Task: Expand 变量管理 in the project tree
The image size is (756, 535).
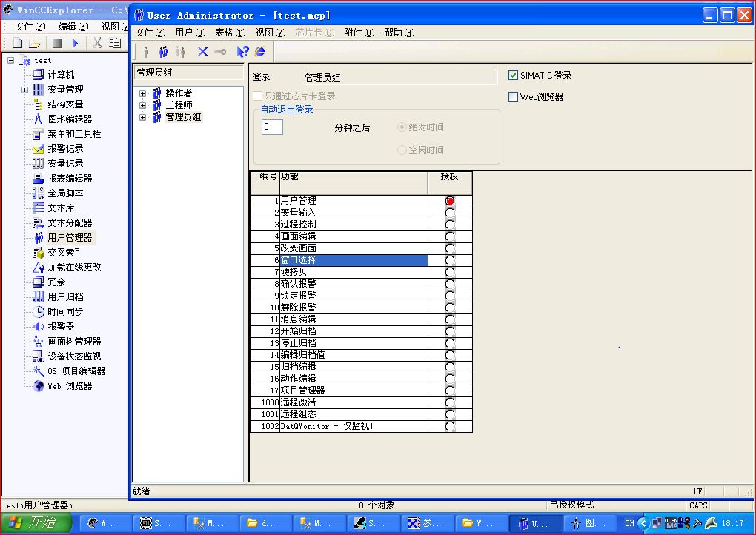Action: pyautogui.click(x=24, y=90)
